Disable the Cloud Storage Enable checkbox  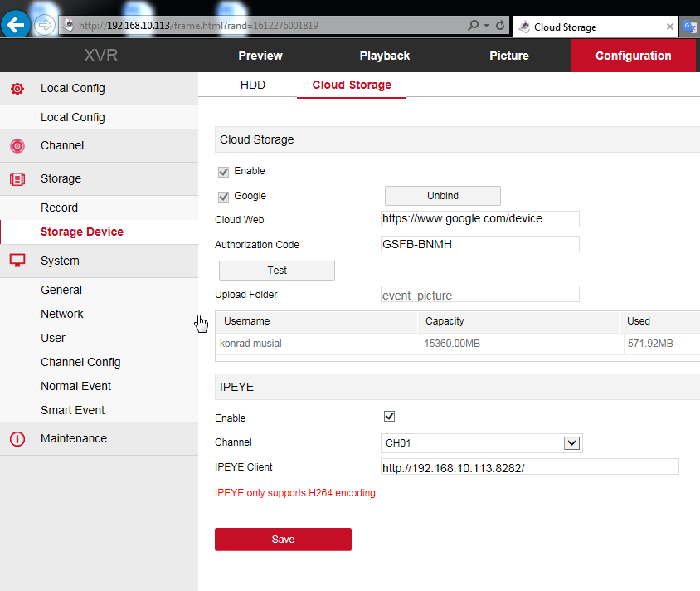click(221, 171)
